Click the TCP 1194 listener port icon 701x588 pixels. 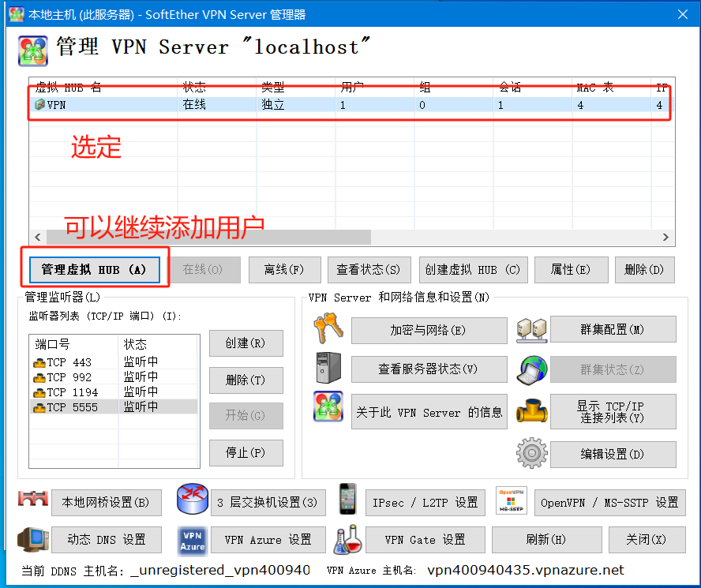[39, 393]
